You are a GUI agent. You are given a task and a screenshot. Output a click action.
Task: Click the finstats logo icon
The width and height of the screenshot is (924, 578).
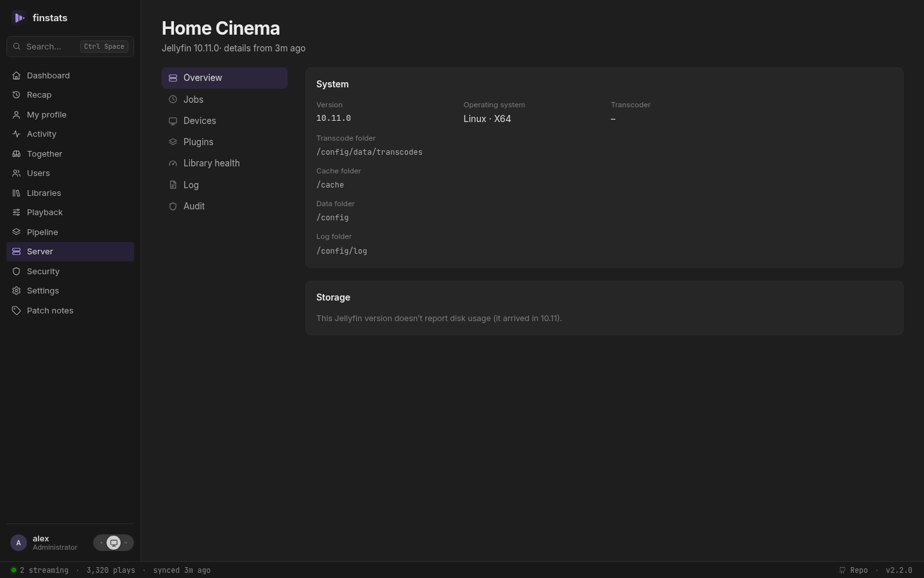click(x=19, y=18)
